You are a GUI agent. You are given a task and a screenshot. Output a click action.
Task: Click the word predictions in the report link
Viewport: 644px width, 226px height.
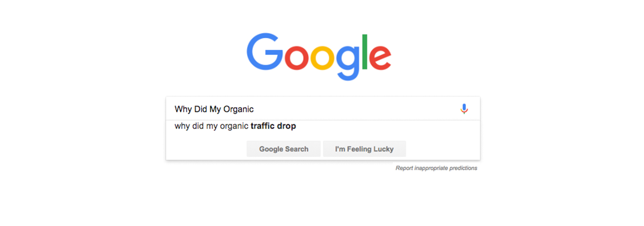pos(463,168)
